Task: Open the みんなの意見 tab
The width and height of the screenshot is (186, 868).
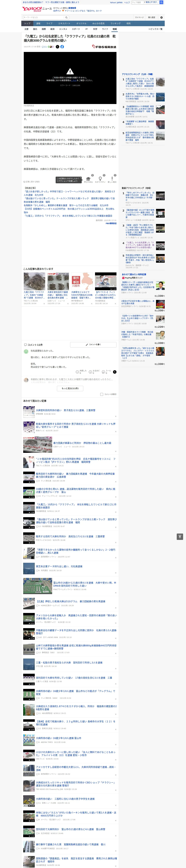Action: pyautogui.click(x=99, y=24)
